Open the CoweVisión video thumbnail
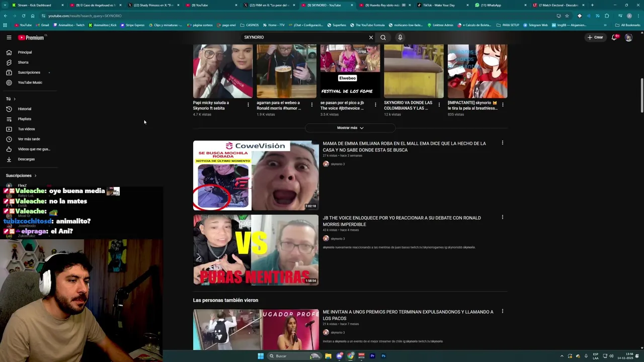 [256, 175]
